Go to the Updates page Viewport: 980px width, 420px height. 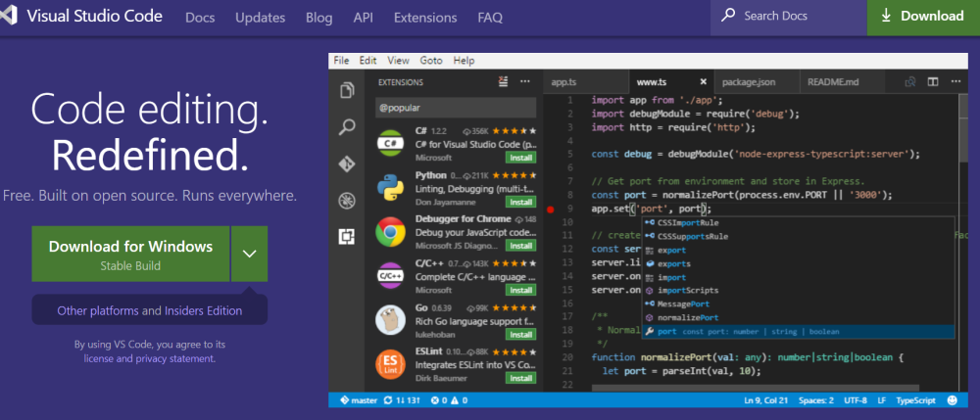[x=260, y=18]
